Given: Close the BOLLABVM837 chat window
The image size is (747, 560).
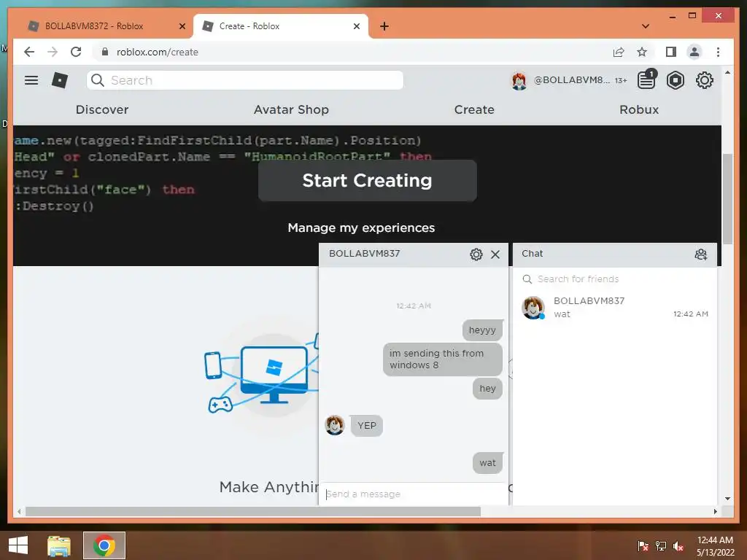Looking at the screenshot, I should click(495, 254).
